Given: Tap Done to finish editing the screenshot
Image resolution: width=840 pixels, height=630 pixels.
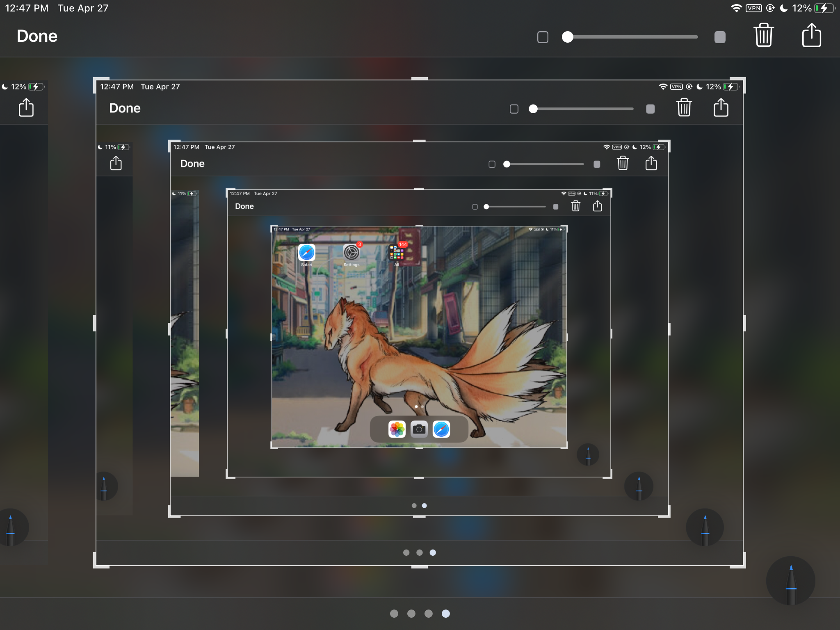Looking at the screenshot, I should (37, 36).
